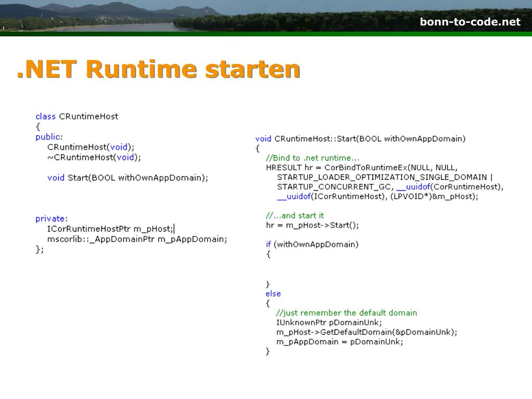532x399 pixels.
Task: Click the 'public:' access specifier
Action: pyautogui.click(x=49, y=137)
